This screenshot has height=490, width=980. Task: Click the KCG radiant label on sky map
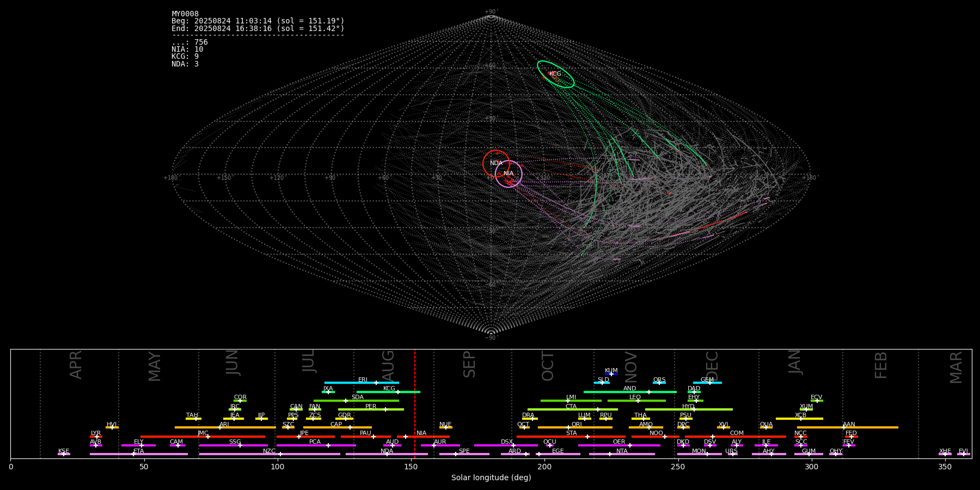[x=555, y=74]
